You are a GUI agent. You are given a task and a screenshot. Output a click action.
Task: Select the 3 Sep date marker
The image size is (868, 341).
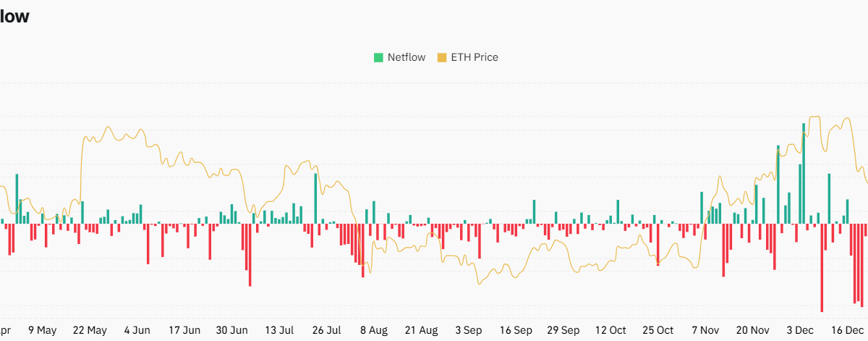click(468, 330)
